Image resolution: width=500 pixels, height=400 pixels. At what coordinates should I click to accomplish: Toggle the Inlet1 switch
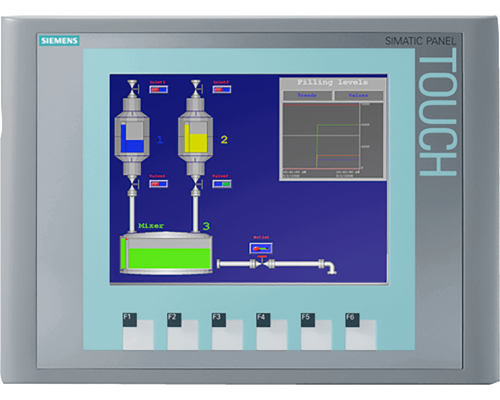pyautogui.click(x=158, y=89)
